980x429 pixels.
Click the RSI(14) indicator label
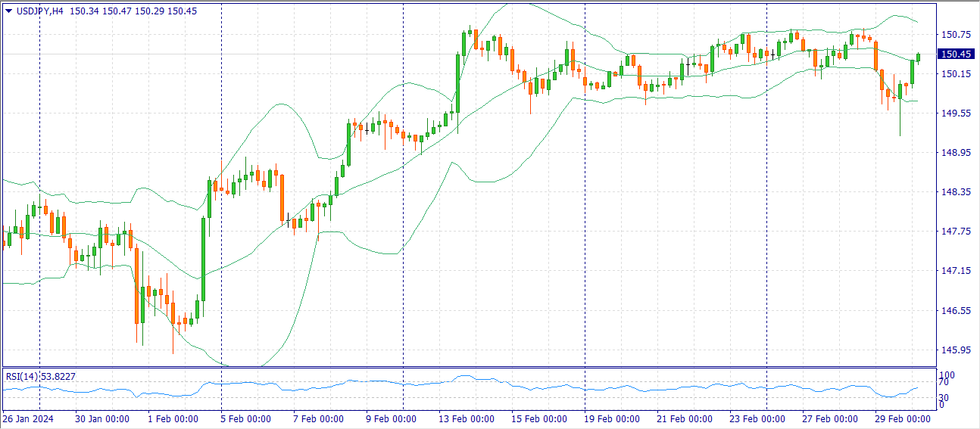(21, 376)
